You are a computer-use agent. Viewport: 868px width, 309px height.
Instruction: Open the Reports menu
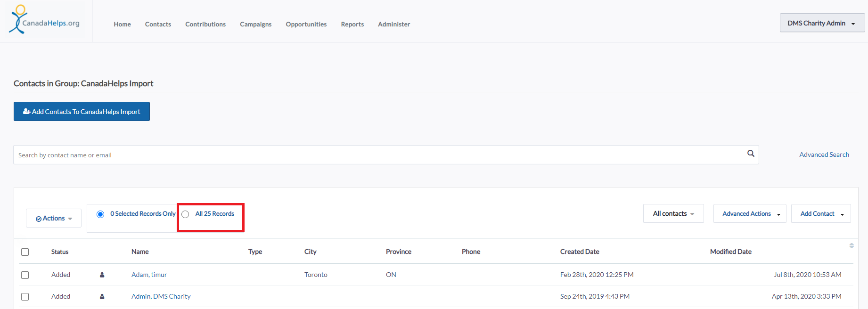352,24
